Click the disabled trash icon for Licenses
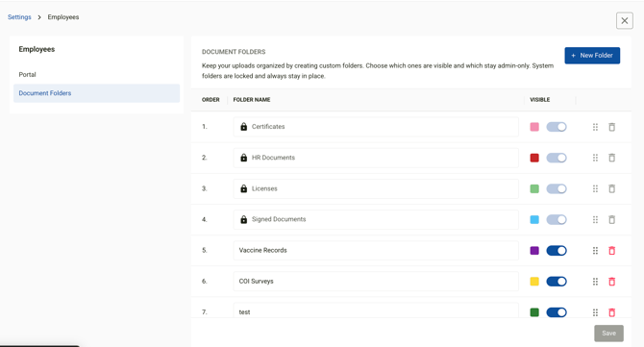The width and height of the screenshot is (644, 347). 611,188
